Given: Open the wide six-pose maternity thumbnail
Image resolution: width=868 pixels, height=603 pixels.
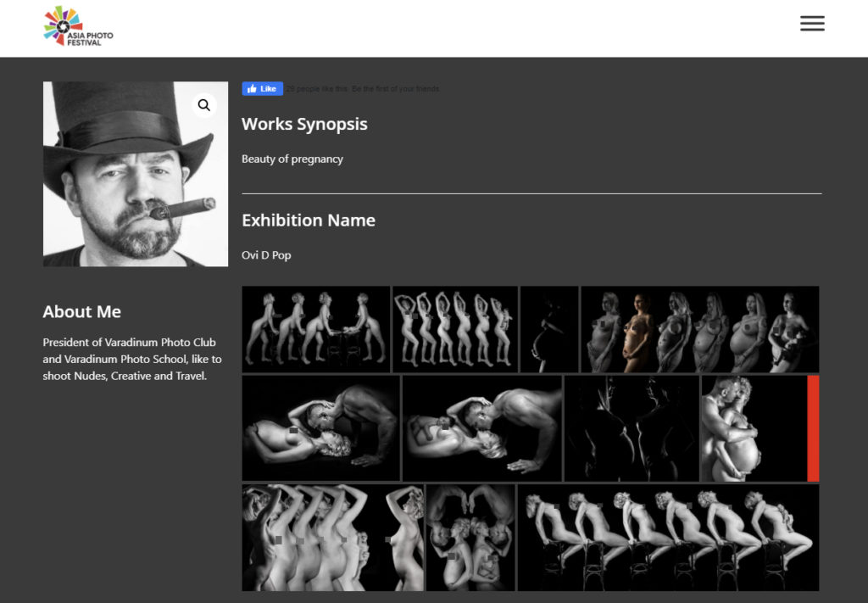Looking at the screenshot, I should (699, 329).
